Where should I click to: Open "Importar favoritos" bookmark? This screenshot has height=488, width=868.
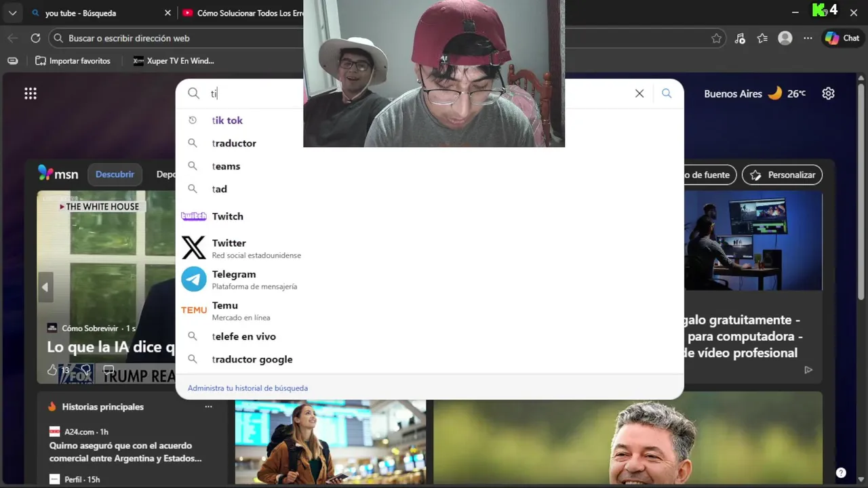(73, 61)
